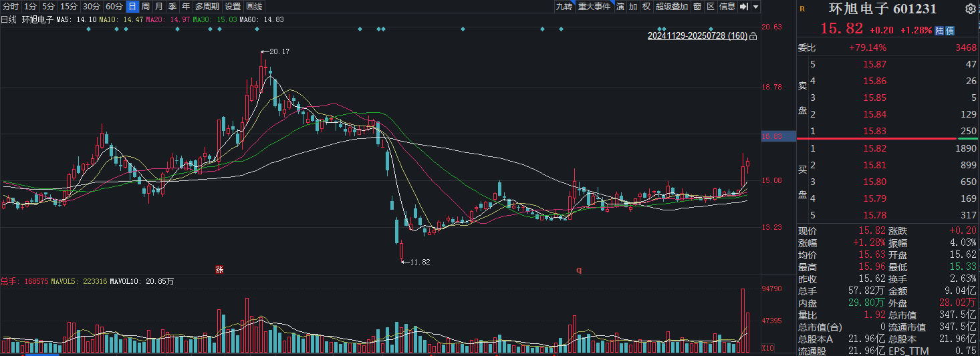The height and width of the screenshot is (356, 980).
Task: Open the 多周期 period selector
Action: tap(207, 7)
